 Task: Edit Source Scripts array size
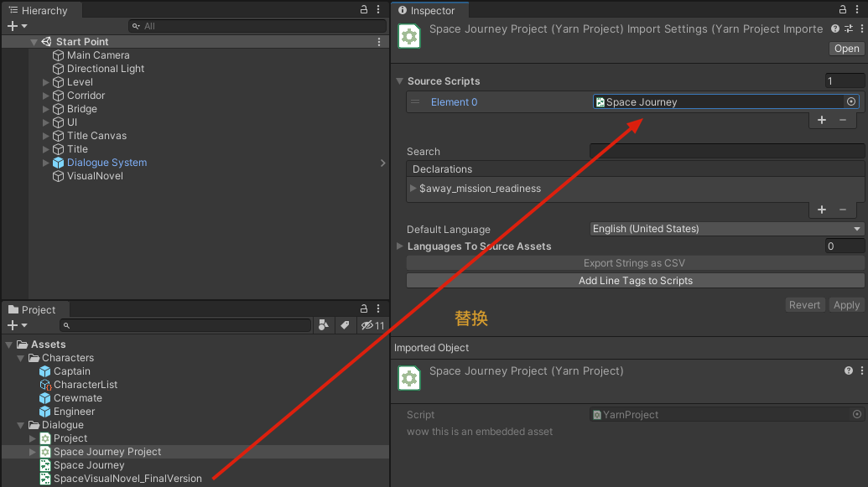point(845,80)
